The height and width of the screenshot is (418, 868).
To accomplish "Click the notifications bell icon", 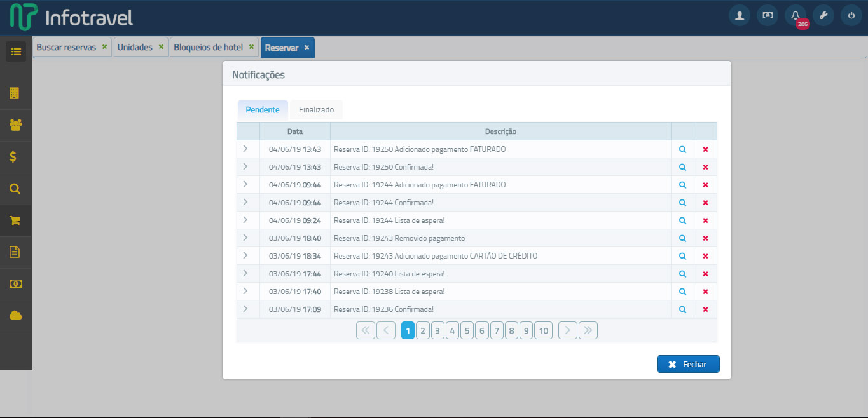I will [795, 16].
